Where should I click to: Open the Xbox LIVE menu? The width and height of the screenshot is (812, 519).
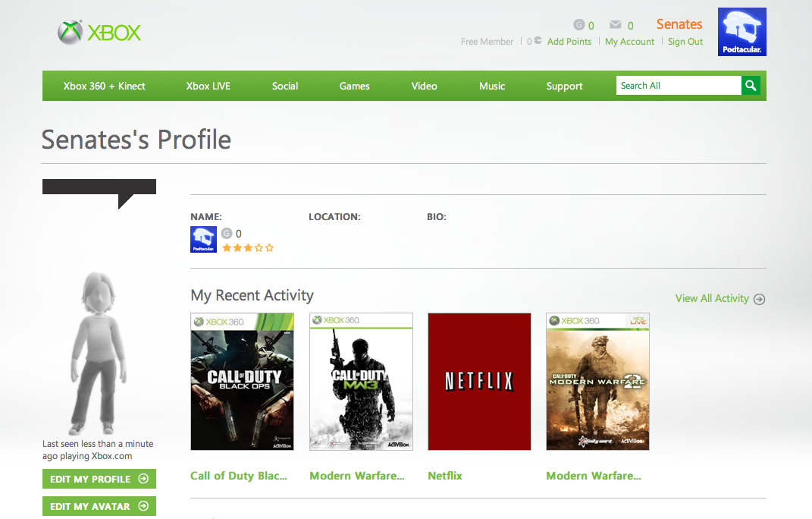(x=208, y=86)
